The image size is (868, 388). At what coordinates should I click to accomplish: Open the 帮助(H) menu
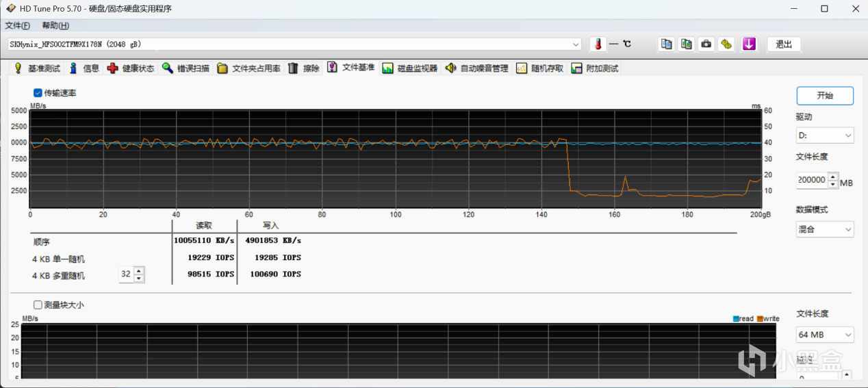click(55, 25)
